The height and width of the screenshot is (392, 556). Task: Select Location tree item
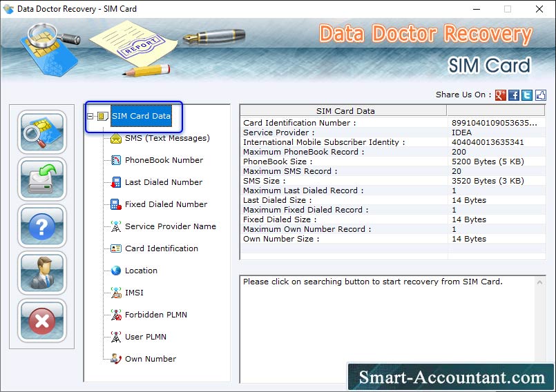[x=141, y=271]
